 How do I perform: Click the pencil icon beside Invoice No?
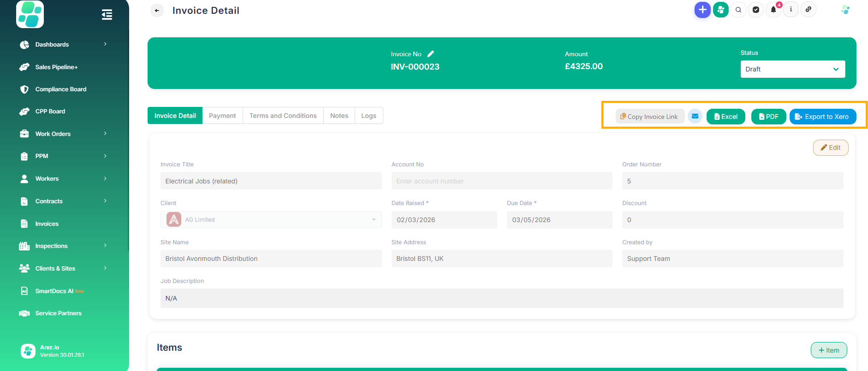[x=430, y=54]
